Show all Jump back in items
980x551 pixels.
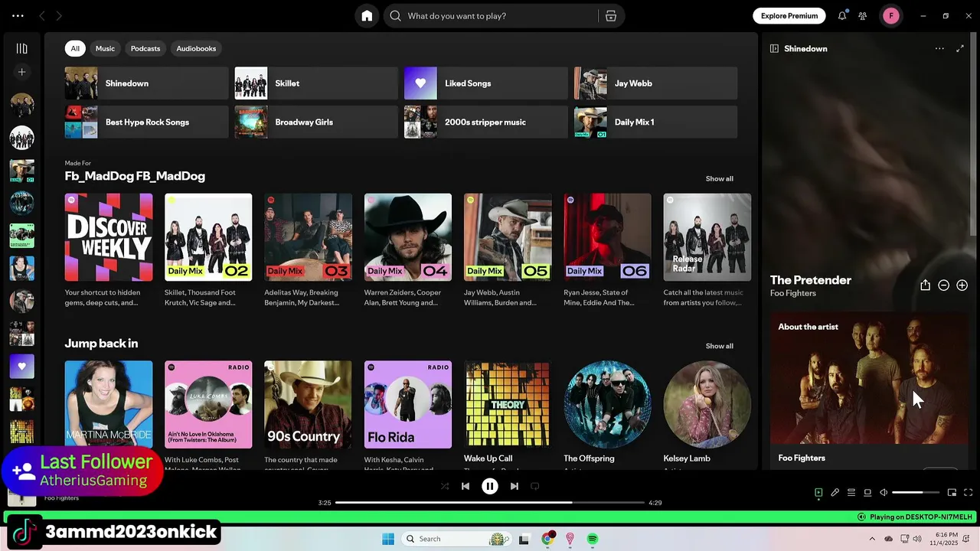(x=719, y=346)
